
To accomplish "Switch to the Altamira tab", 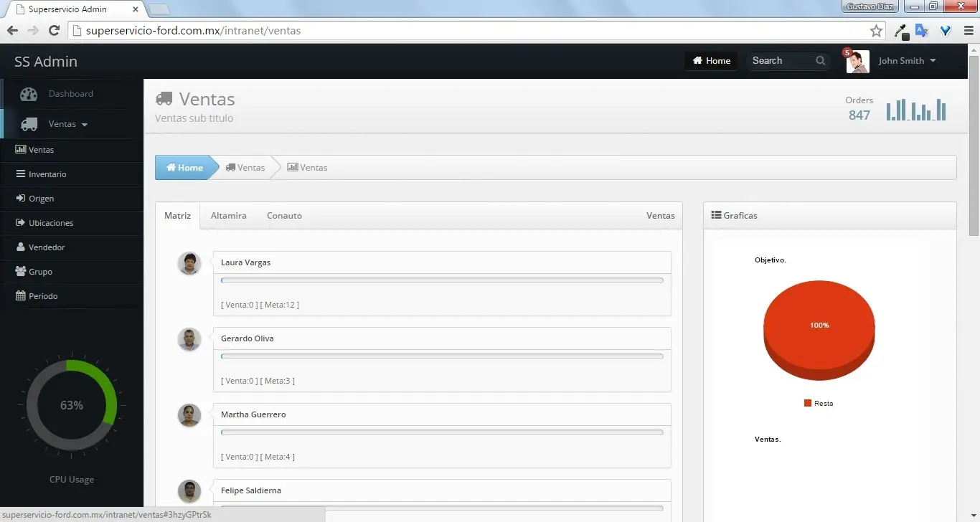I will pos(229,216).
